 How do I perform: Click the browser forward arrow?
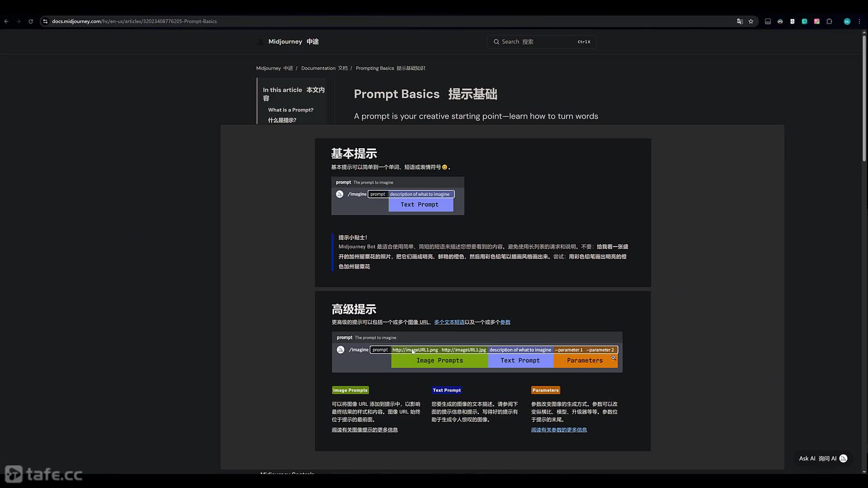[19, 21]
